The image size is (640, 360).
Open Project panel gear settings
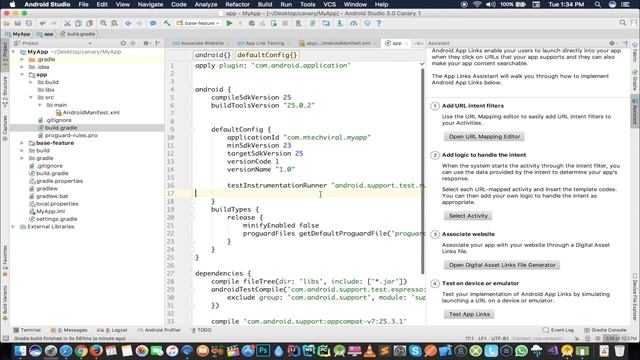[146, 43]
